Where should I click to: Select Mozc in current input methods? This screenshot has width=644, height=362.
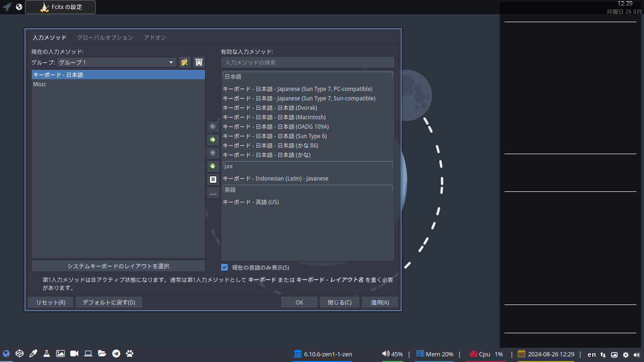pos(118,84)
